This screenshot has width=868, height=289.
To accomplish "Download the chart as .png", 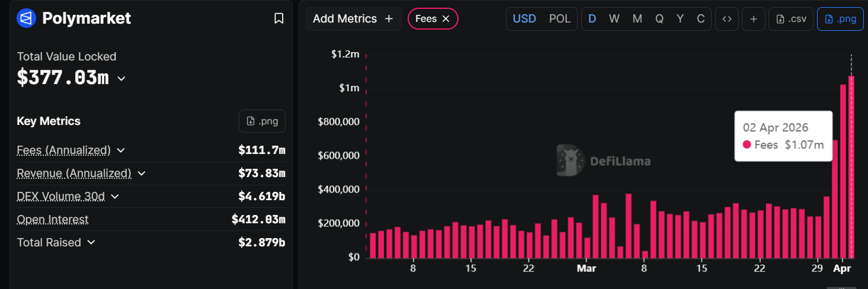I will 840,19.
